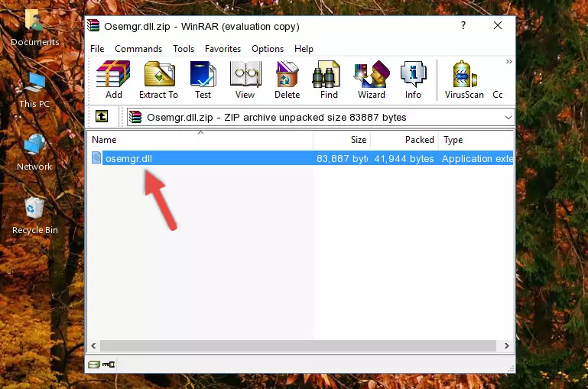Click the drive icon in status bar
This screenshot has height=389, width=588.
point(94,365)
